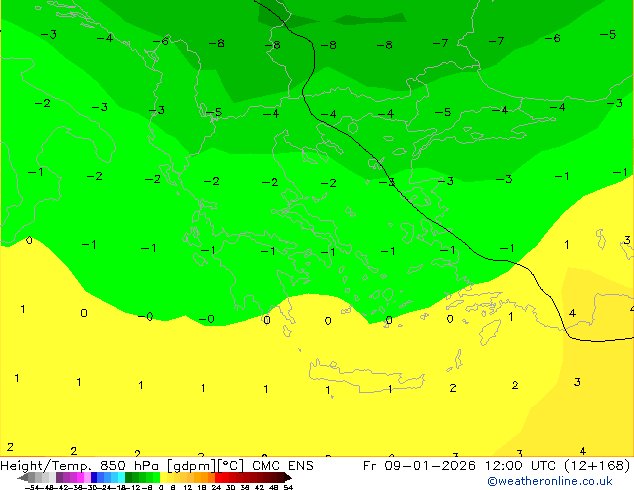Click the 'hPa' unit text
Screen dimensions: 634x490
146,466
